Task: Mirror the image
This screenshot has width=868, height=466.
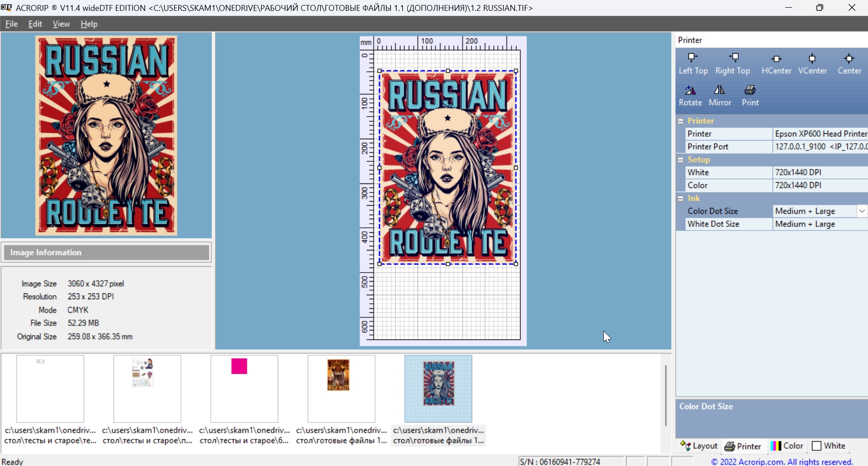Action: pyautogui.click(x=720, y=95)
